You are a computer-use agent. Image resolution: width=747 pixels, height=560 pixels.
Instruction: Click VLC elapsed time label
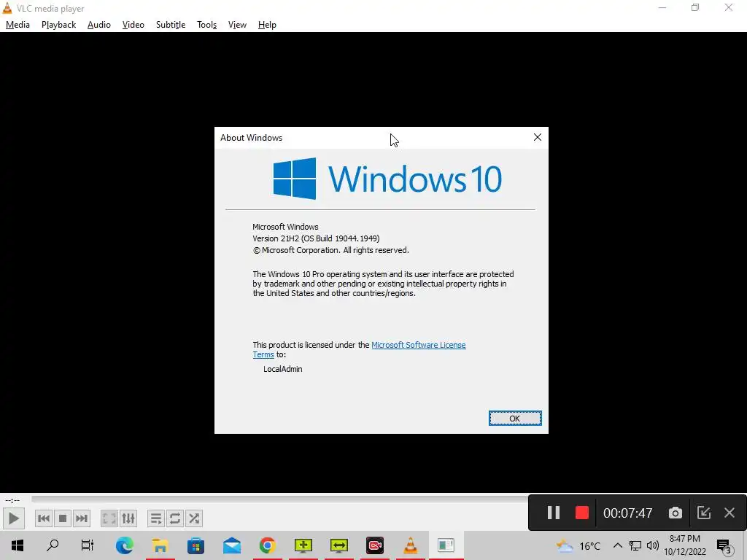[x=12, y=500]
